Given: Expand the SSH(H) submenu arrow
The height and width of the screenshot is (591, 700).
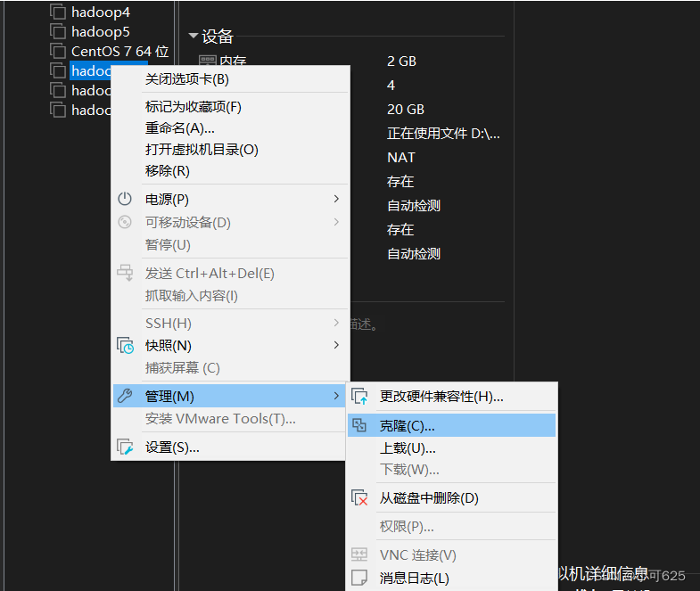Looking at the screenshot, I should tap(336, 323).
